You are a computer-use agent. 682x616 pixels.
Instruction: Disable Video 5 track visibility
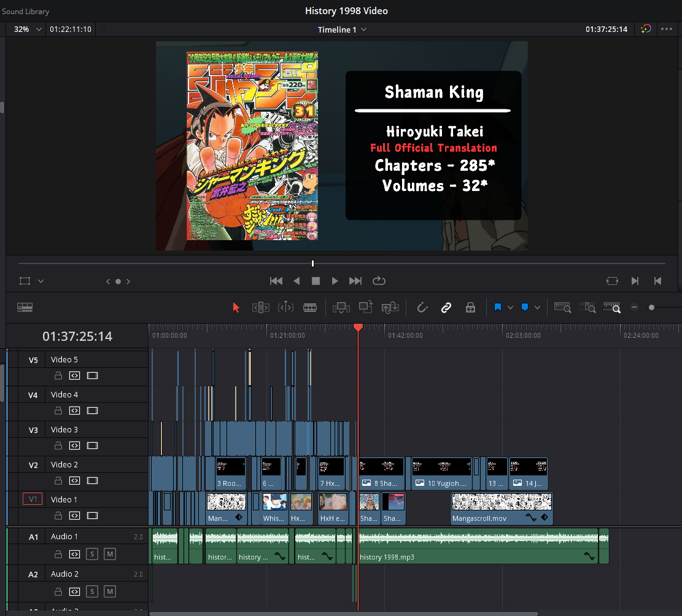(92, 375)
